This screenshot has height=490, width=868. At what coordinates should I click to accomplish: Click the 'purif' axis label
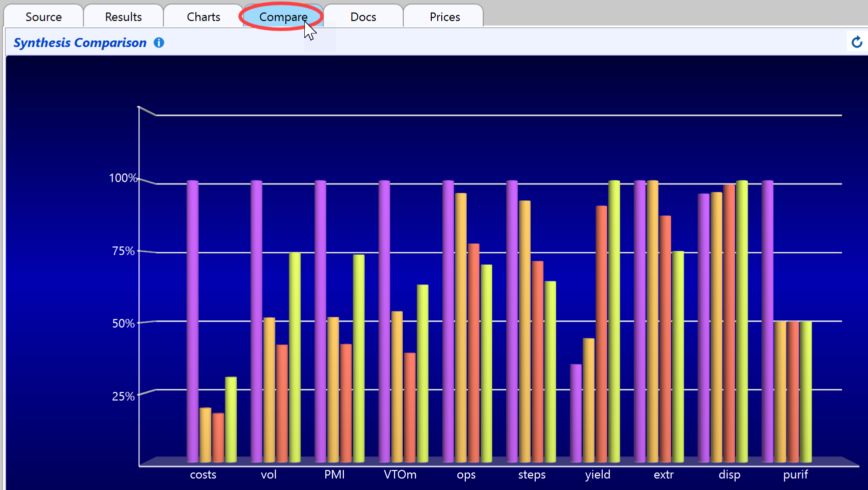(x=796, y=475)
